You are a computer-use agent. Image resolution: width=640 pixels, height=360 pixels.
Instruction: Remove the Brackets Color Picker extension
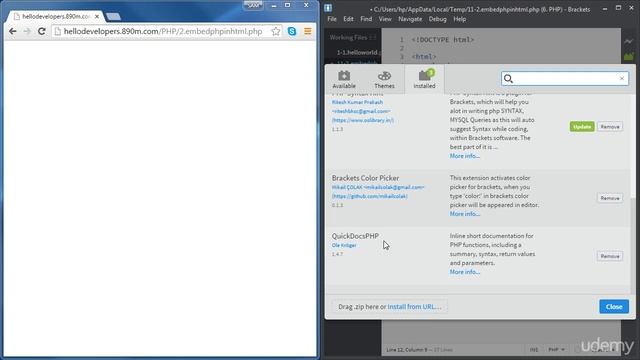point(610,198)
